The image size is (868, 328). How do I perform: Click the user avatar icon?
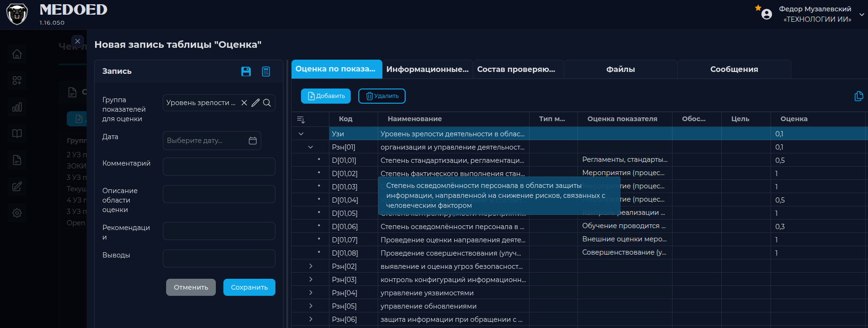(x=767, y=14)
